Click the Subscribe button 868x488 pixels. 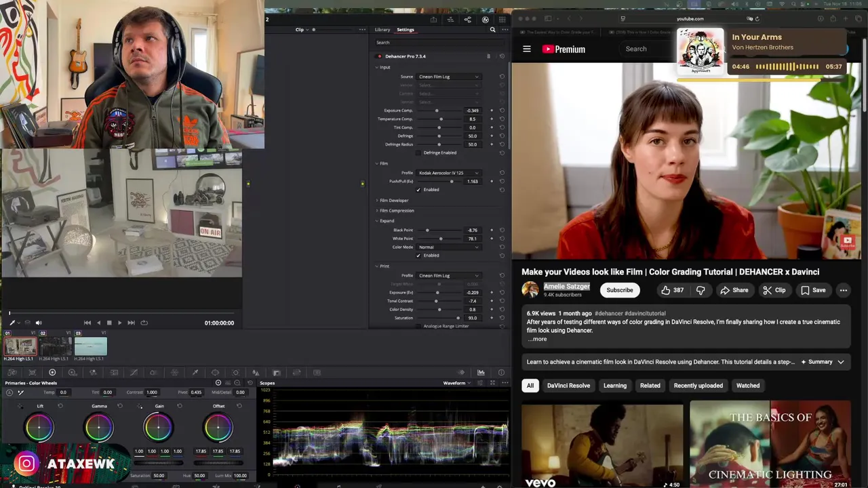(x=619, y=290)
